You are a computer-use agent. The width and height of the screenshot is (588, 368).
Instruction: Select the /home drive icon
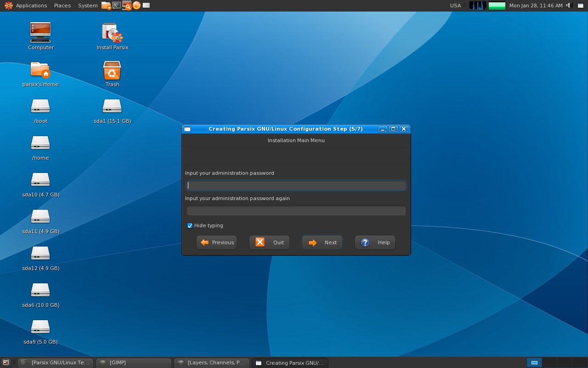click(40, 143)
